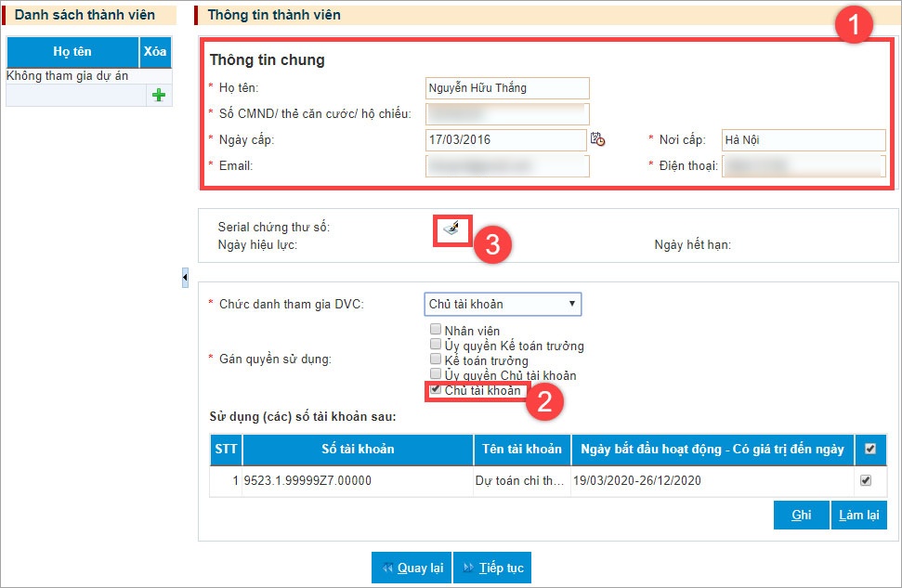Viewport: 902px width, 588px height.
Task: Click inside the Email input field
Action: [506, 165]
